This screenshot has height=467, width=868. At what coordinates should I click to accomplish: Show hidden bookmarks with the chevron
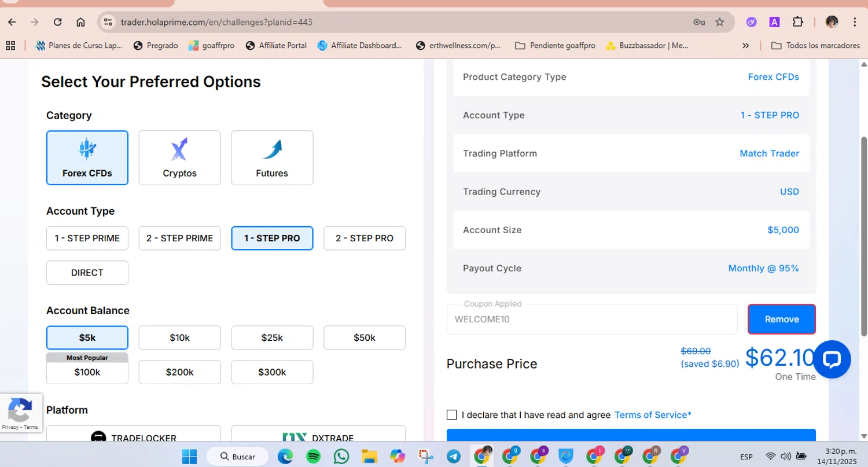(746, 45)
